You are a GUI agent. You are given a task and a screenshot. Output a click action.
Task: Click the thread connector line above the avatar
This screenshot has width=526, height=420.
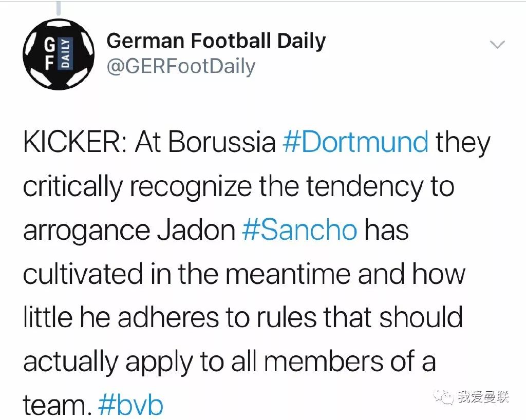click(x=59, y=8)
